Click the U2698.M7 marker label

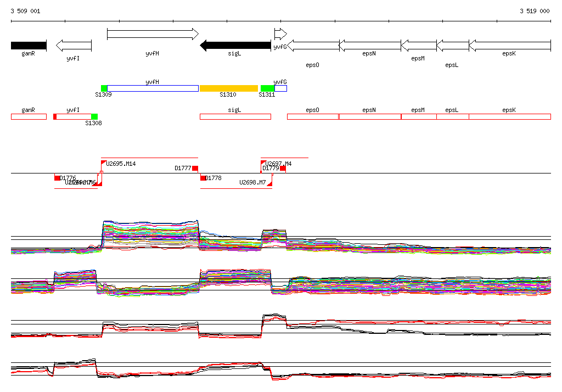coord(252,183)
